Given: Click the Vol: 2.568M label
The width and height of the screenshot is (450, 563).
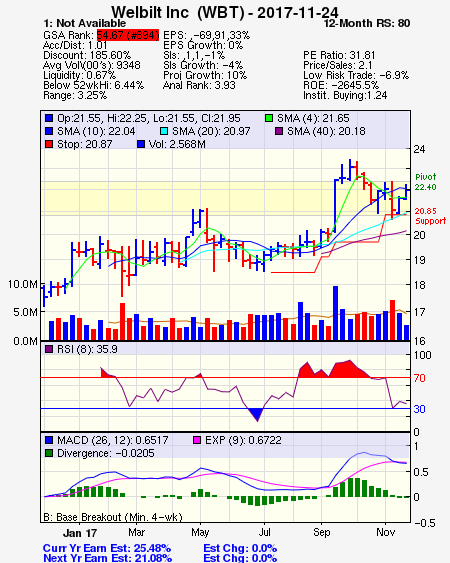Looking at the screenshot, I should pos(177,144).
